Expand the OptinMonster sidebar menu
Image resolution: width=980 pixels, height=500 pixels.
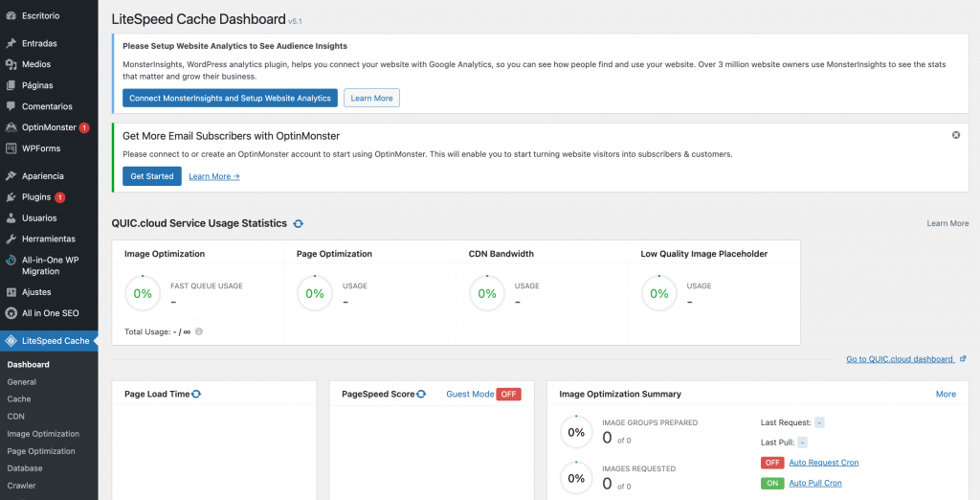coord(48,127)
